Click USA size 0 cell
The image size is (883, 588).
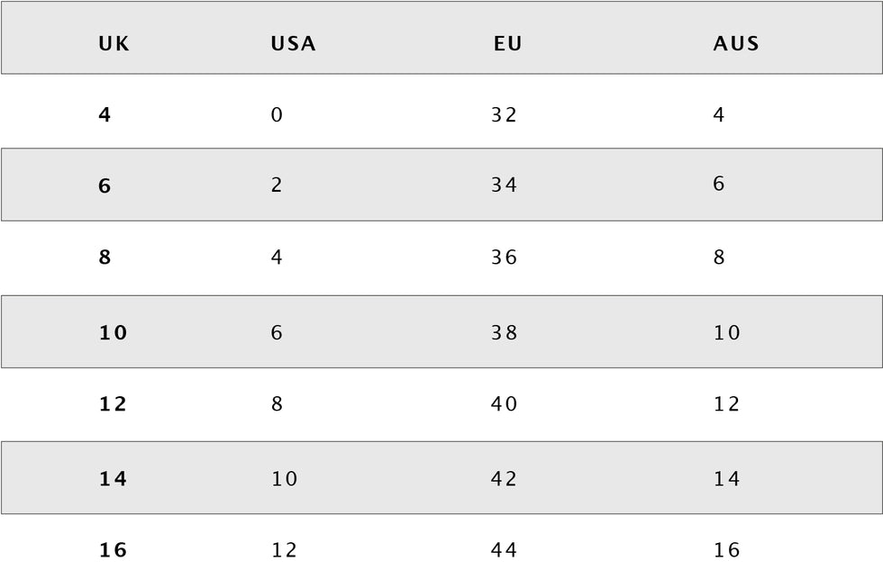click(x=277, y=114)
